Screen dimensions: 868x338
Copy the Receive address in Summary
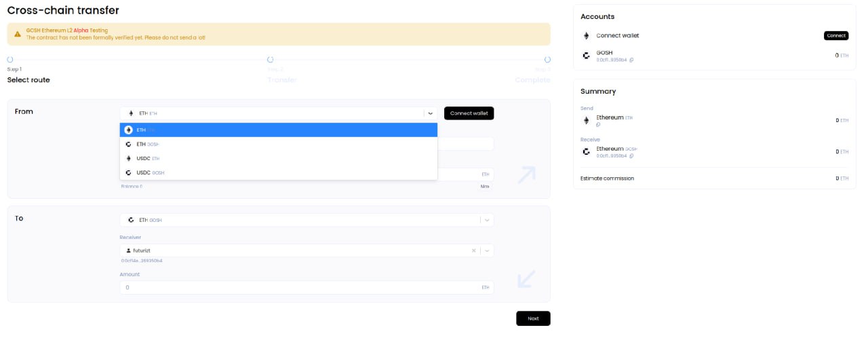click(x=631, y=156)
